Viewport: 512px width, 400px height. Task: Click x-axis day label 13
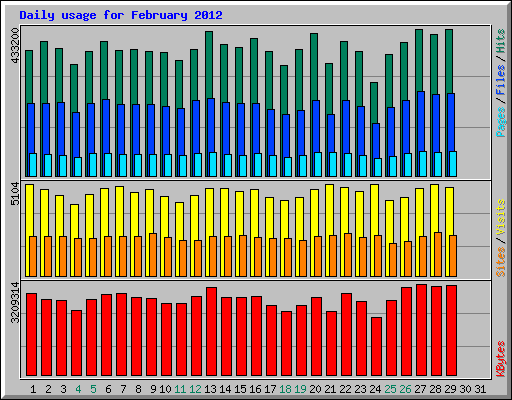click(210, 389)
